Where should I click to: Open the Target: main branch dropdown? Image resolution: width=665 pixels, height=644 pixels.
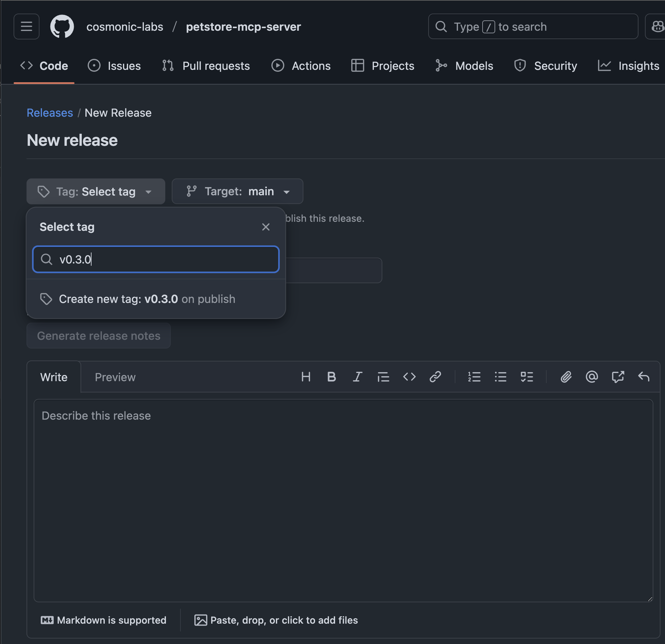(x=237, y=192)
